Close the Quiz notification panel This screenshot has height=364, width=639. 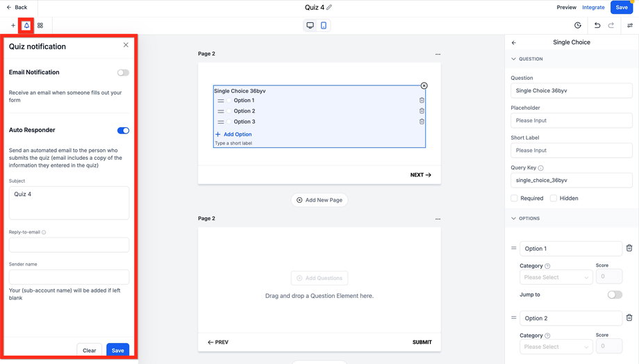126,45
